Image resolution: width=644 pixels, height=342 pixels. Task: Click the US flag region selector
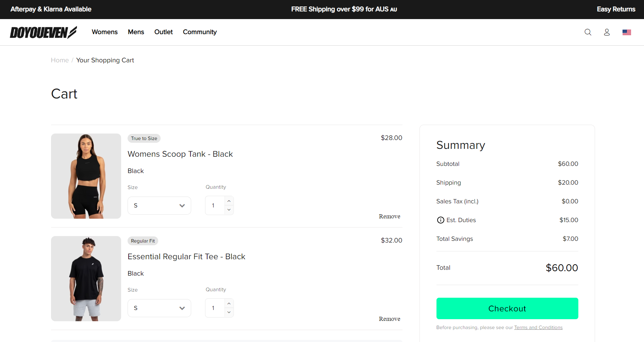(x=627, y=32)
